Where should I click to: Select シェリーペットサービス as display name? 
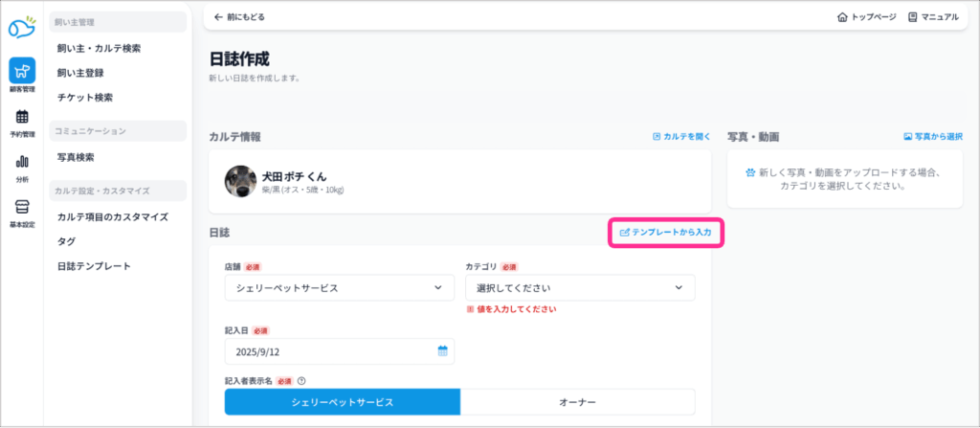pyautogui.click(x=343, y=402)
